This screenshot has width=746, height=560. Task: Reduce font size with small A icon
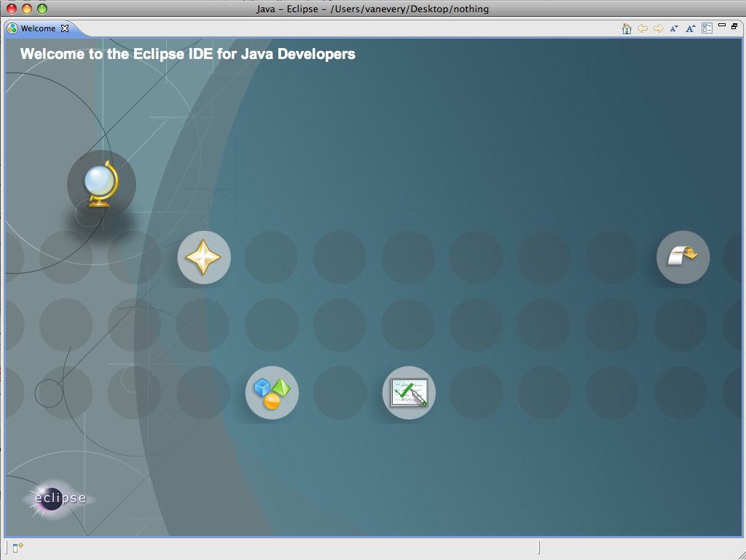674,28
